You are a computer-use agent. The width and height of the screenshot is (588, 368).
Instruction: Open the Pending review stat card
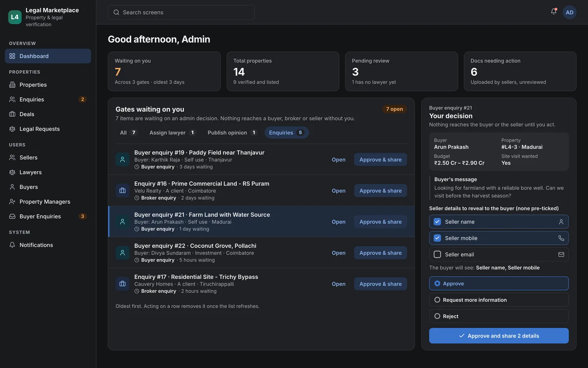(401, 71)
